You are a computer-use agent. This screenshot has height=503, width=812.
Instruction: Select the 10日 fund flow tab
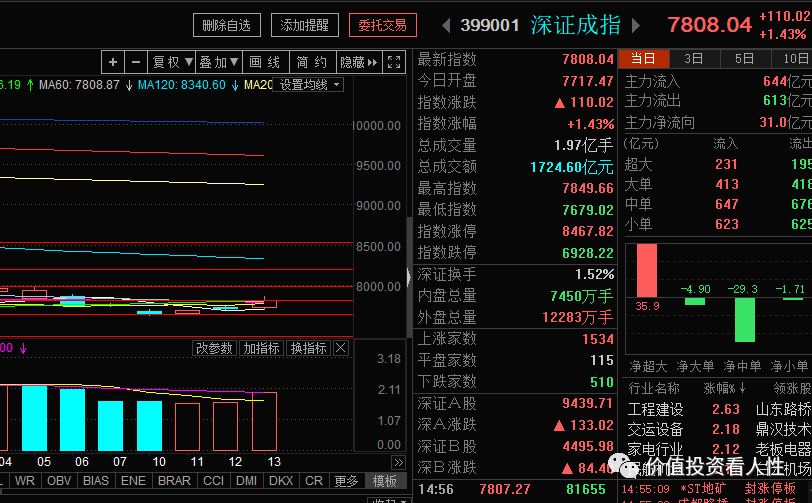click(x=792, y=59)
